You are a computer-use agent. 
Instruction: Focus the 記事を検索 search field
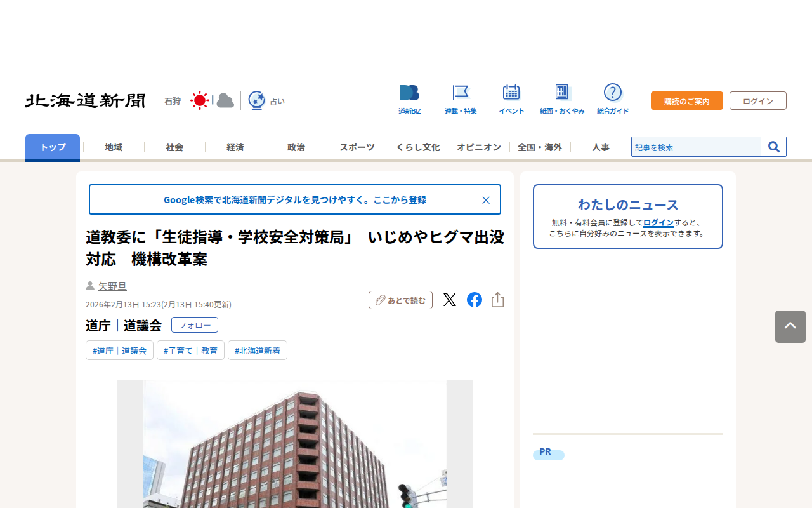pyautogui.click(x=696, y=147)
